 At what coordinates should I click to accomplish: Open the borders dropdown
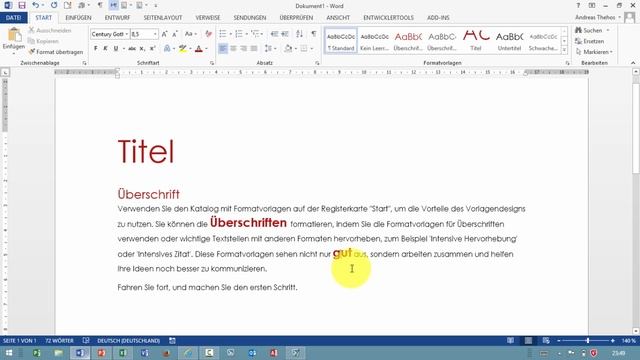point(312,49)
